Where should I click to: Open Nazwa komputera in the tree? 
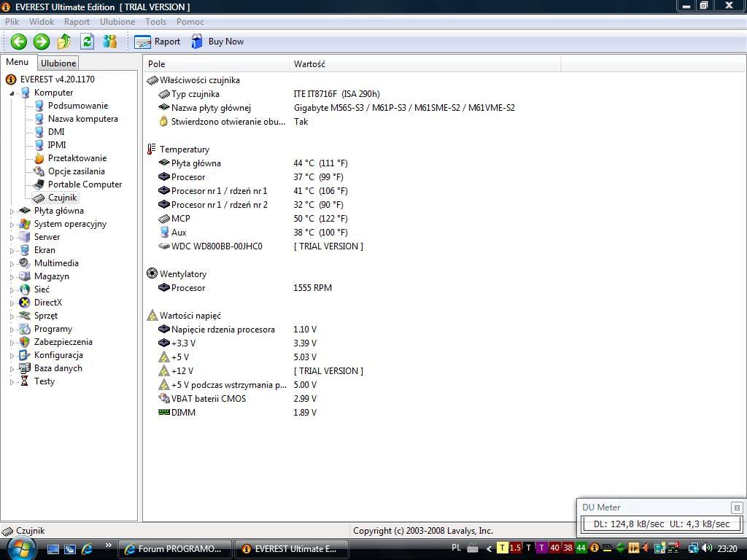[83, 119]
